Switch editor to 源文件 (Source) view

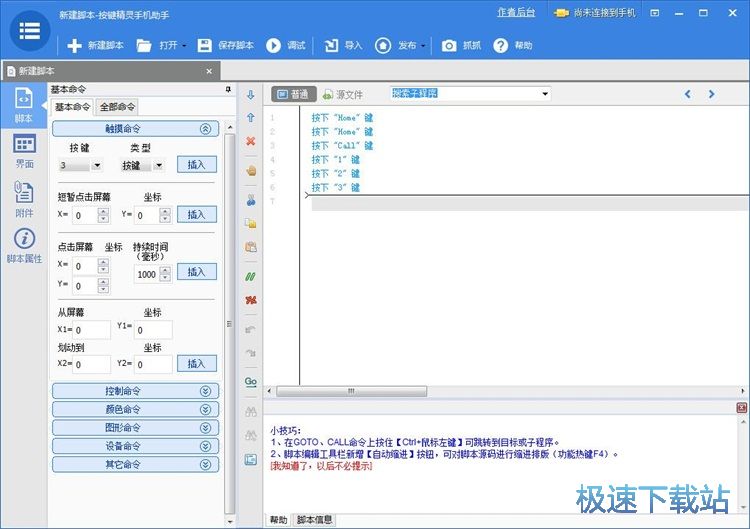343,94
